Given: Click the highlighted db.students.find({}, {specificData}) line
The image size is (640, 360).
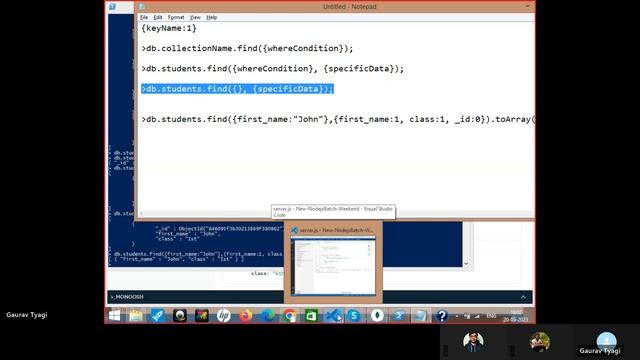Looking at the screenshot, I should [238, 89].
